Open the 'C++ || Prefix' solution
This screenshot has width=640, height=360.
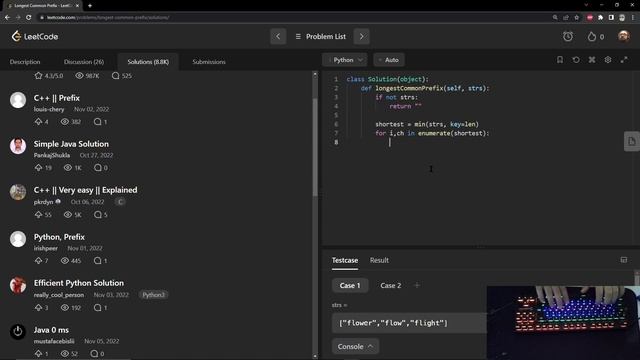pos(57,98)
